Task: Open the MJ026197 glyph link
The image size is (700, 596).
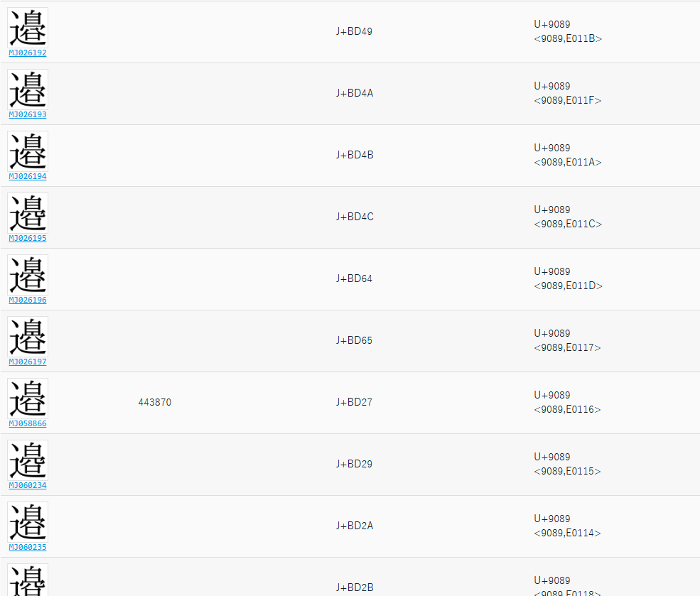Action: click(x=28, y=362)
